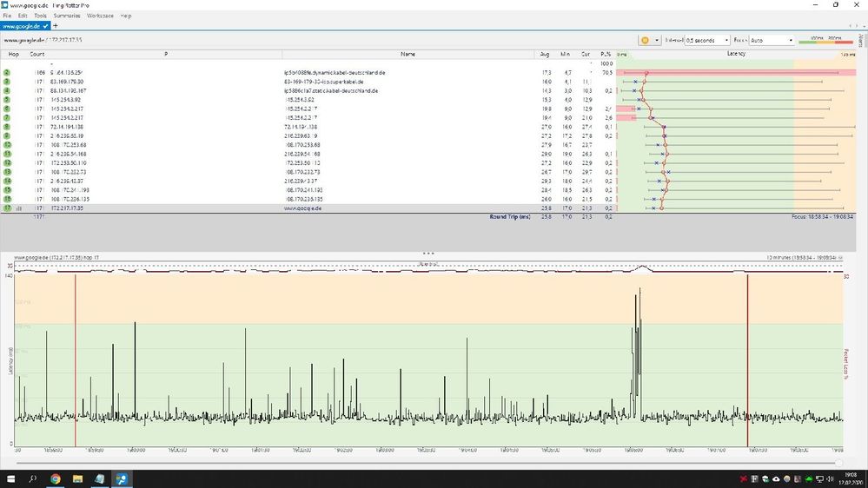Select name 83-169-179-30-isp.superkabel.de

point(324,82)
